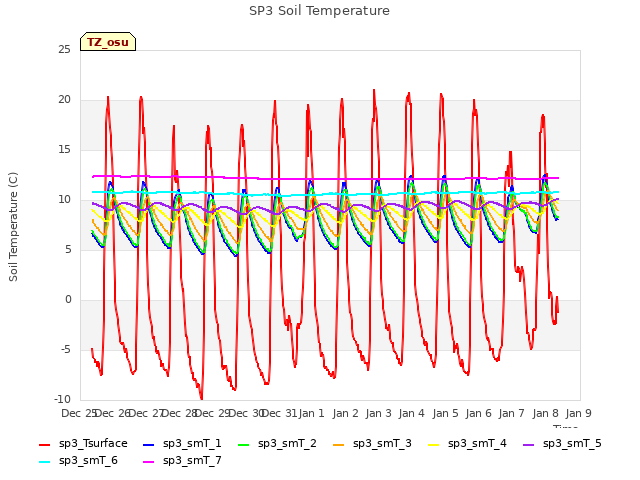Screen dimensions: 640x480
Task: Click the 5 y-axis tick label
Action: 68,249
